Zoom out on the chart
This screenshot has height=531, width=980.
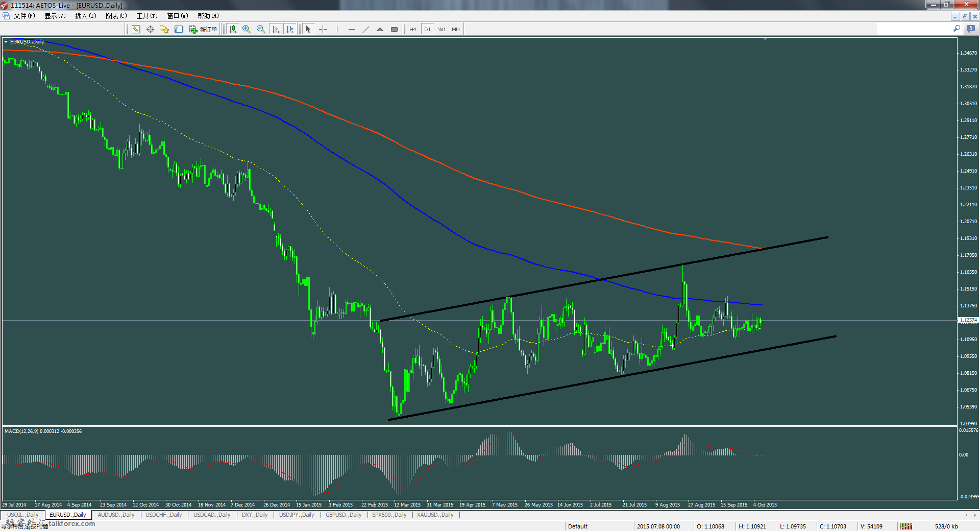click(x=261, y=29)
